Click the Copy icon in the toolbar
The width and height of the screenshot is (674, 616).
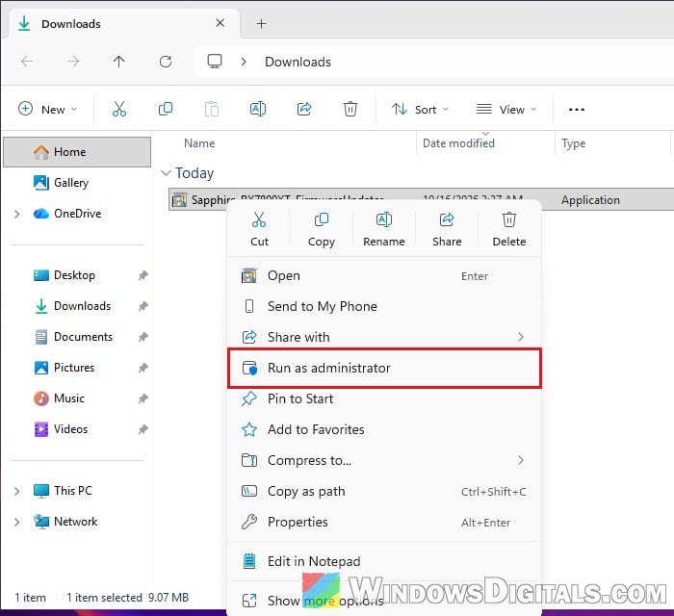coord(166,109)
